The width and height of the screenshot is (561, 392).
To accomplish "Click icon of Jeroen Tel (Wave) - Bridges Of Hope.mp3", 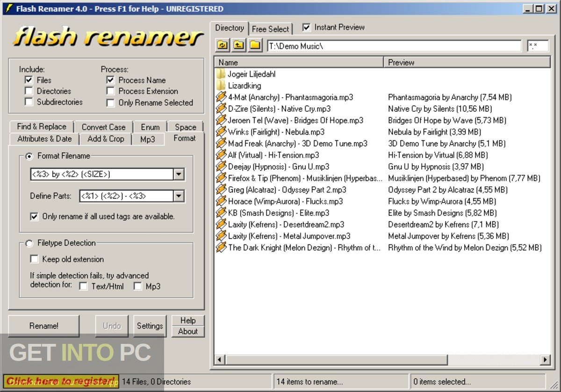I will pos(221,120).
